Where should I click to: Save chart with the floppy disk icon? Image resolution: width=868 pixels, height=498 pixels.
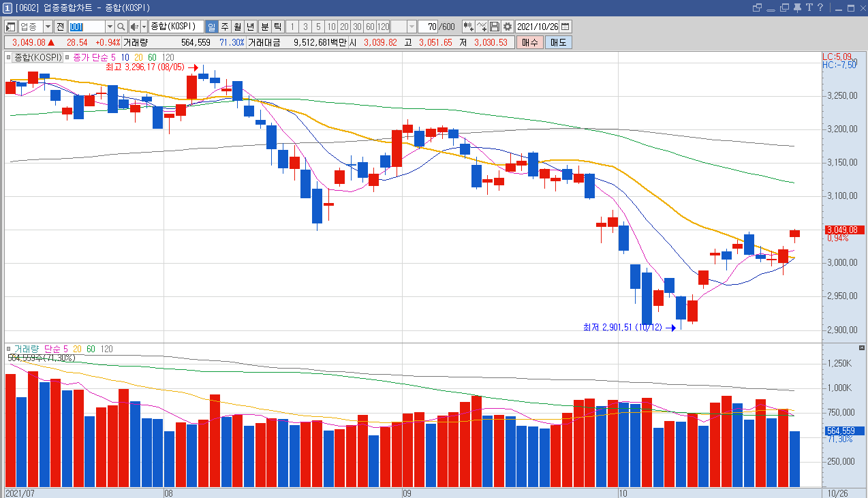pos(495,27)
